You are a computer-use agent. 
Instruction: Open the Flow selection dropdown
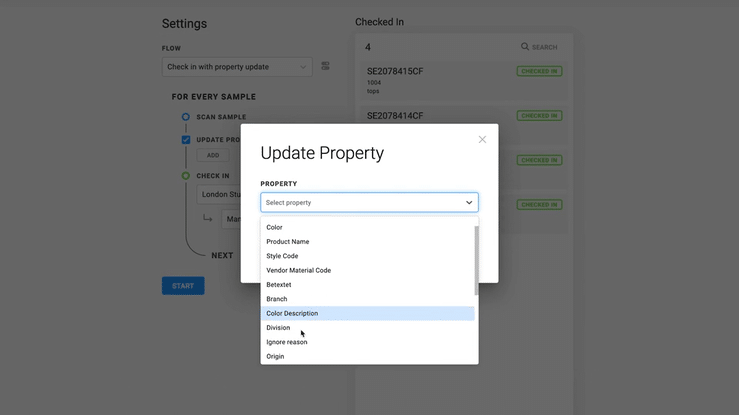[x=237, y=67]
